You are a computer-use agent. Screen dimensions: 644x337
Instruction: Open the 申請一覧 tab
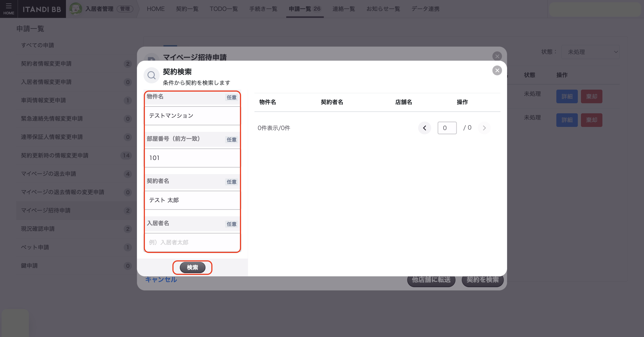[x=305, y=9]
